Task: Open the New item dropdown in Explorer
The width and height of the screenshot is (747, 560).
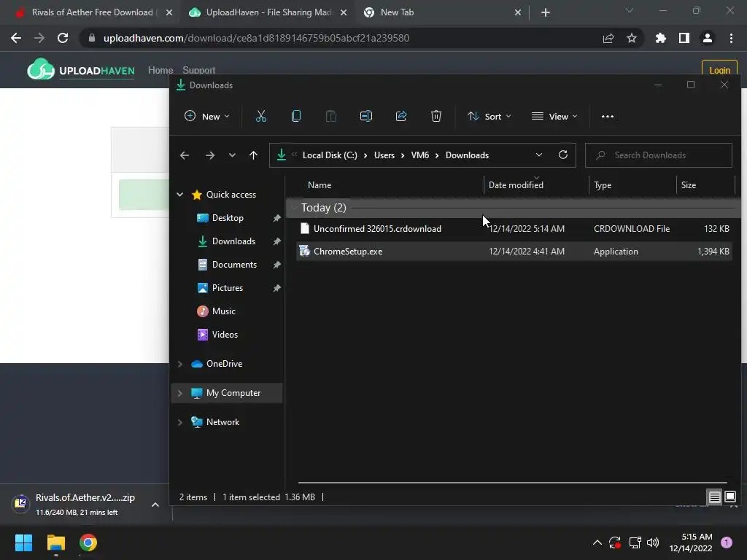Action: [206, 116]
